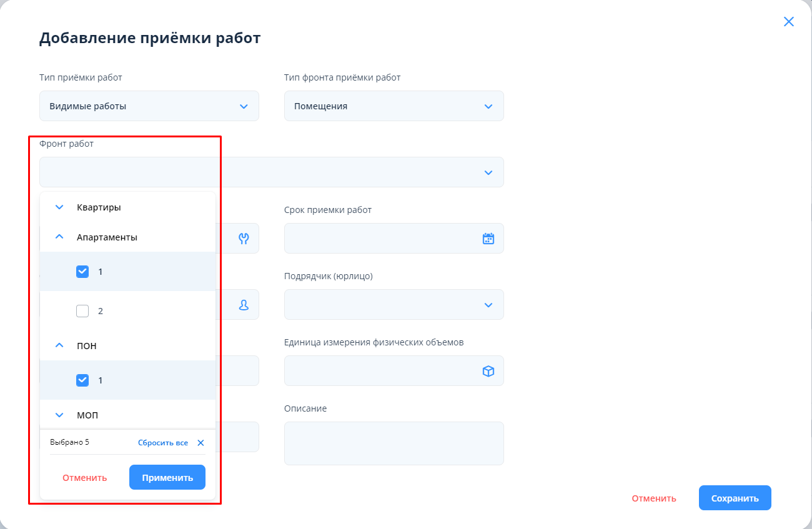The height and width of the screenshot is (529, 812).
Task: Expand the Квартиры group
Action: 60,207
